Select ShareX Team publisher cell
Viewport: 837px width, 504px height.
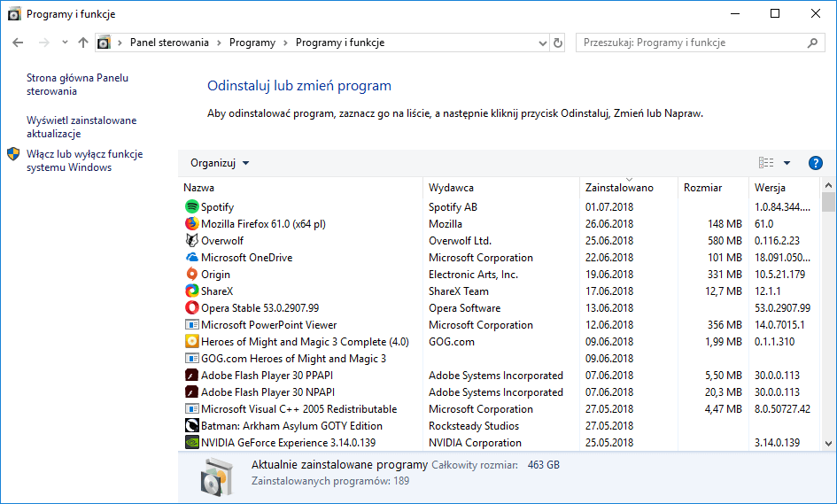pyautogui.click(x=459, y=291)
